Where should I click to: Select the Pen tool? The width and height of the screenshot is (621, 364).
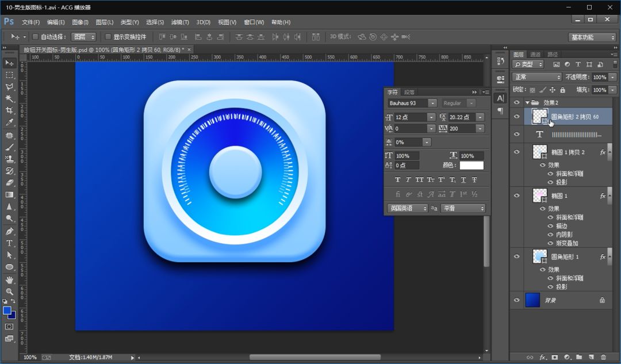[x=9, y=231]
